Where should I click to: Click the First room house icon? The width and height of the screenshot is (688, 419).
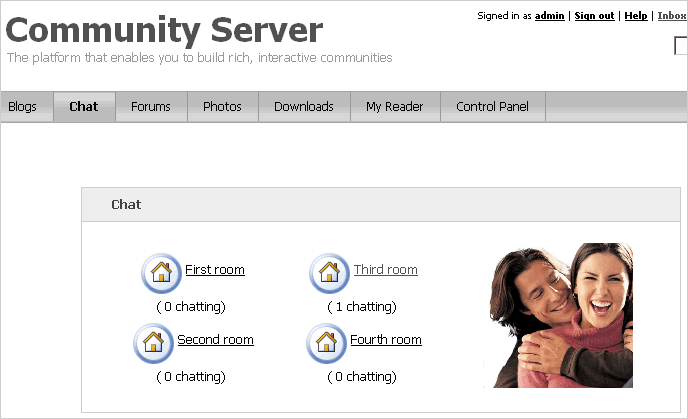point(161,272)
